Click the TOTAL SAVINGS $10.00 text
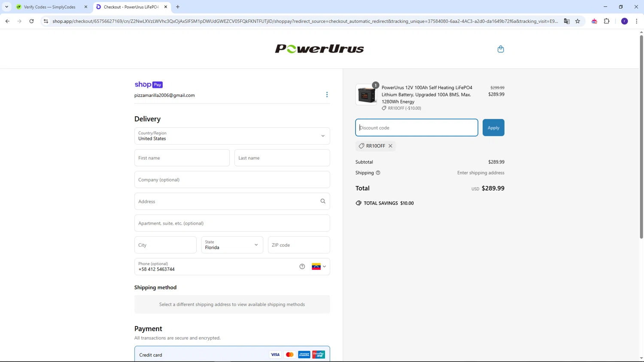The height and width of the screenshot is (362, 644). tap(389, 203)
